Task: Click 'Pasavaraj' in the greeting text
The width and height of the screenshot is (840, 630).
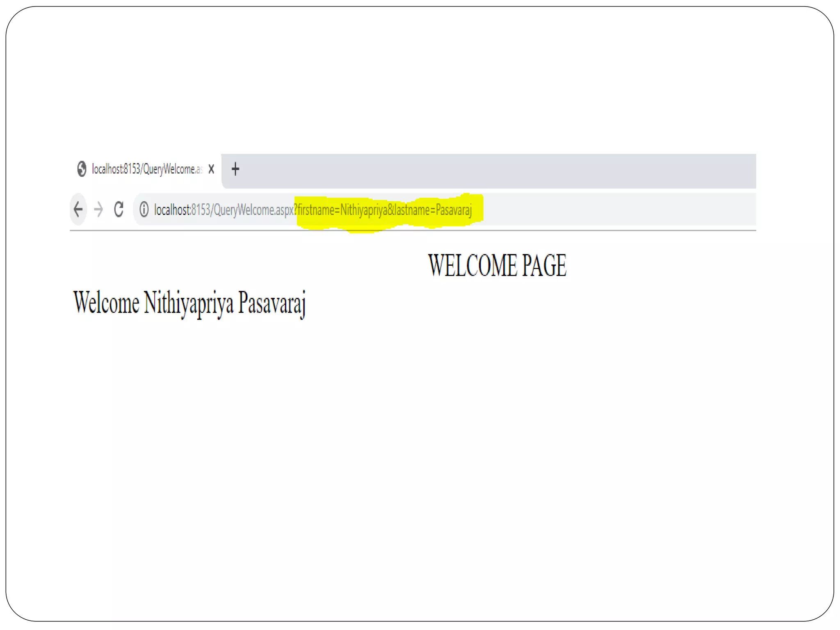Action: (x=272, y=304)
